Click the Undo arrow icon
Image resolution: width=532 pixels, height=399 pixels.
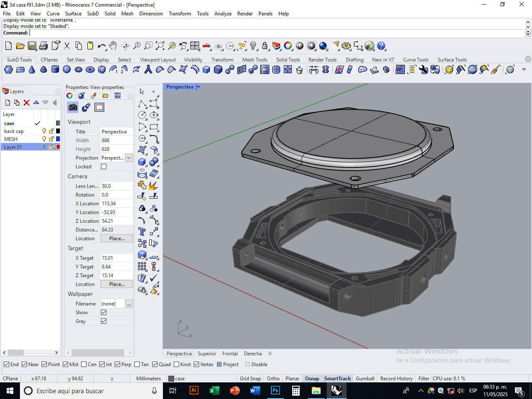point(102,46)
